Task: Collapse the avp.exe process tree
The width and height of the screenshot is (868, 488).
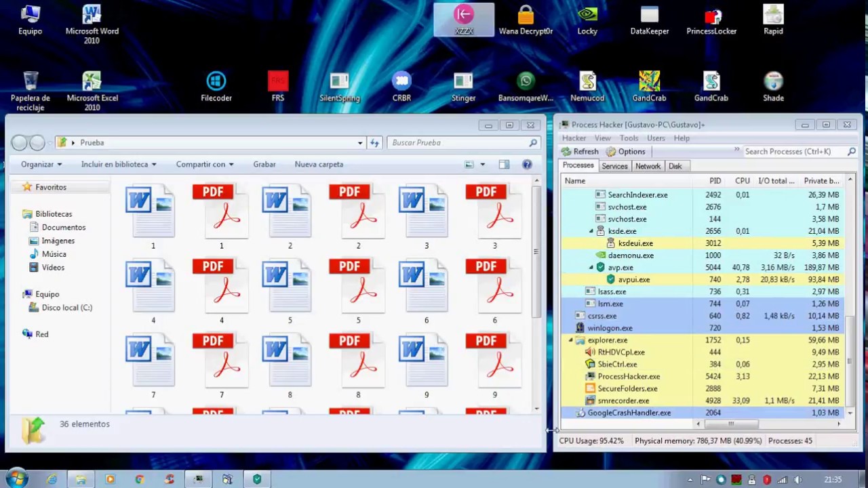Action: pyautogui.click(x=591, y=268)
